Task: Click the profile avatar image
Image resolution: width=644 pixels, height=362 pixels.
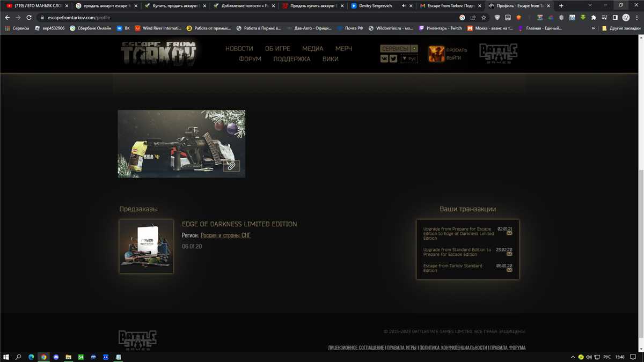Action: click(436, 54)
